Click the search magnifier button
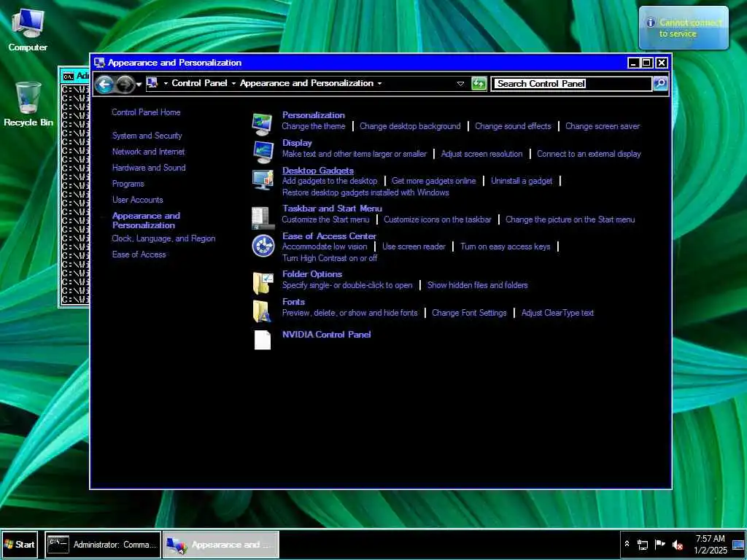 660,83
